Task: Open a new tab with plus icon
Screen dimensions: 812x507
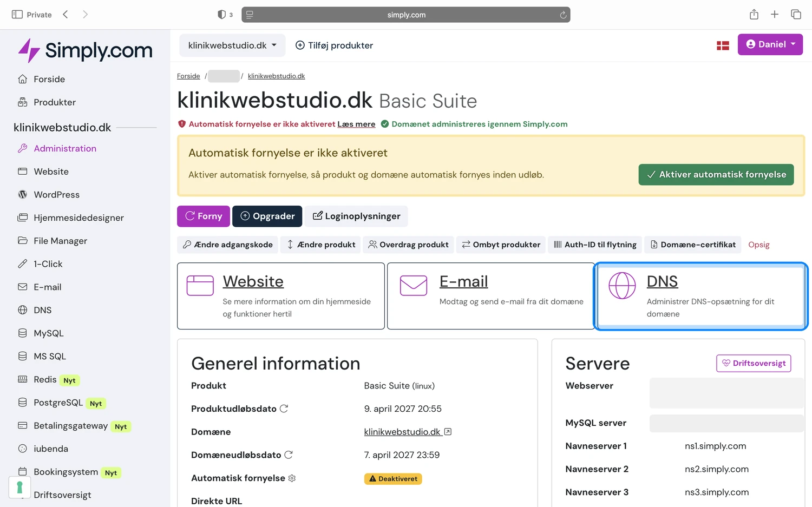Action: pyautogui.click(x=775, y=15)
